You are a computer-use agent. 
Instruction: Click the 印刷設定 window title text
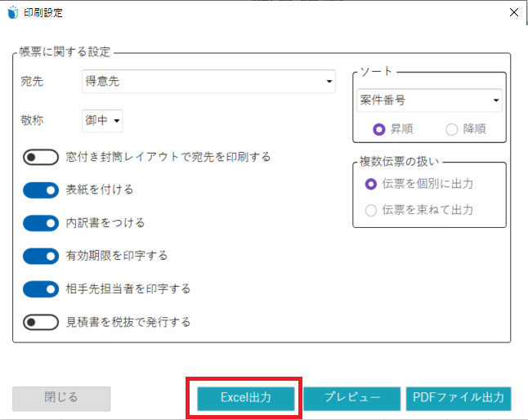(43, 13)
